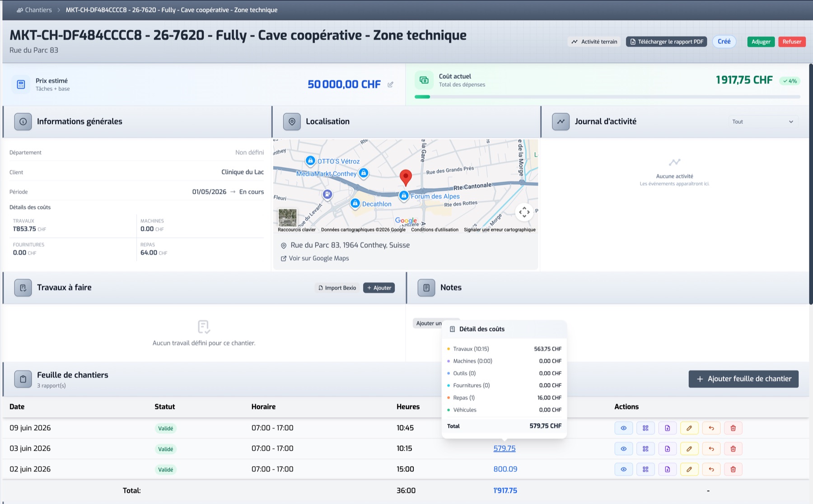Switch map to satellite thumbnail

point(288,218)
